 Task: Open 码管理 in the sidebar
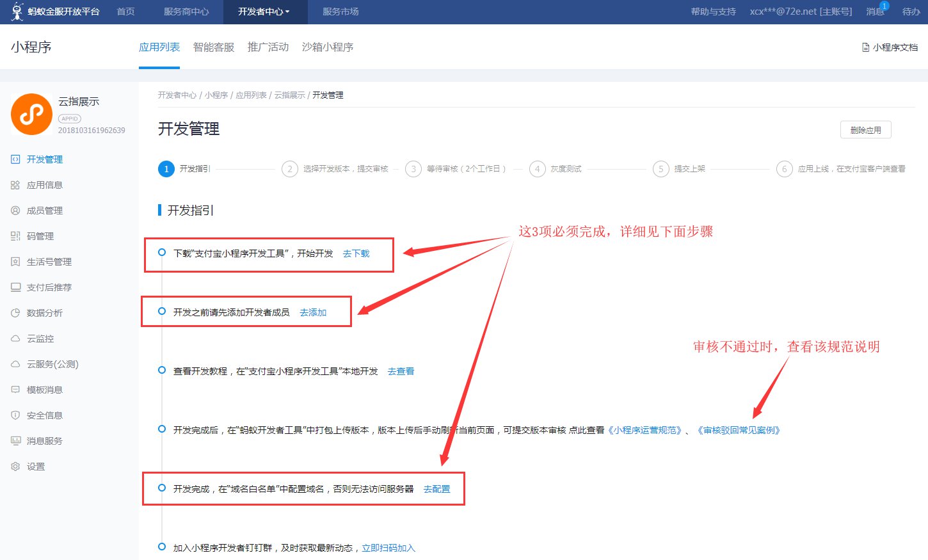[x=40, y=236]
